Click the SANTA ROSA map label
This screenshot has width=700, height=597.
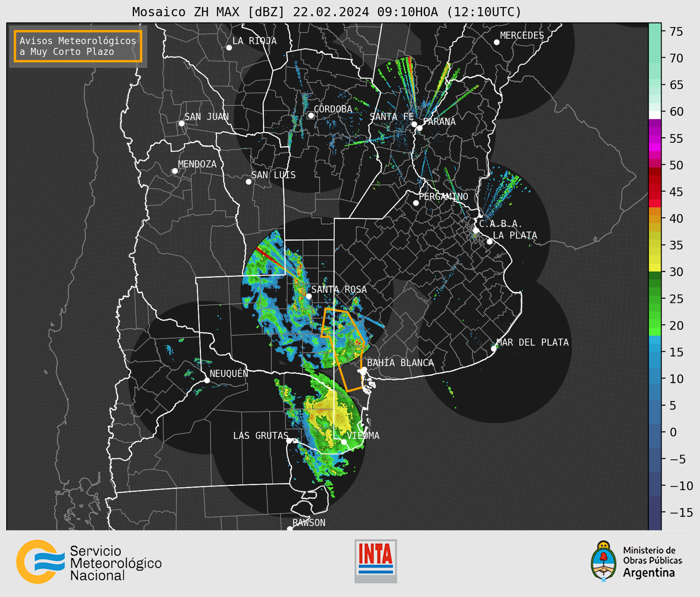(339, 289)
